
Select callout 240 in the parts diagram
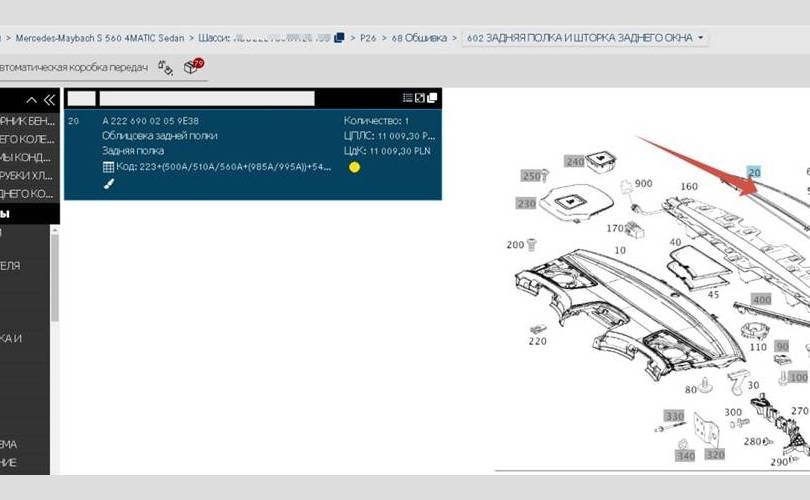click(574, 161)
